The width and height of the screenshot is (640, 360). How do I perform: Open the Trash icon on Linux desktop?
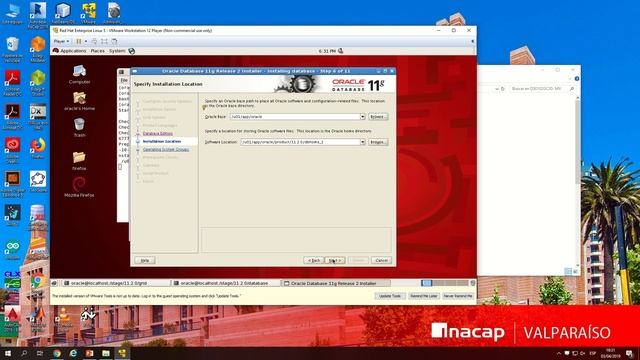79,128
